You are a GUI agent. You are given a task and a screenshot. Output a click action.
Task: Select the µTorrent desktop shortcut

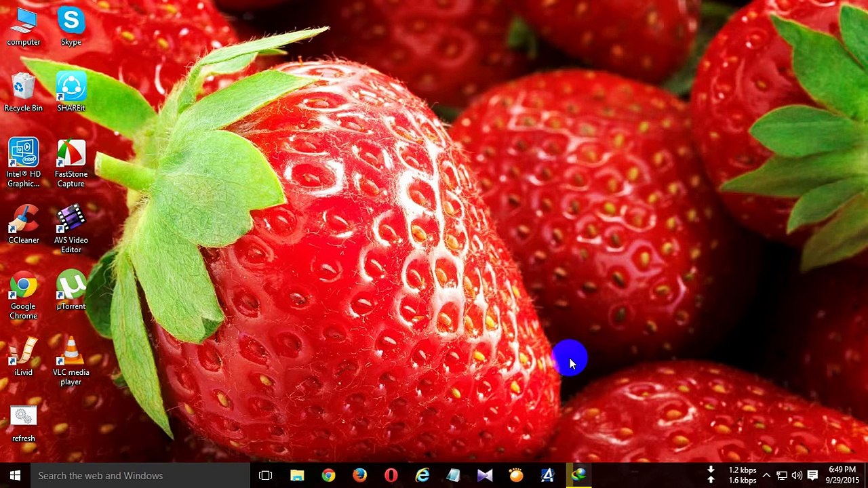point(71,291)
